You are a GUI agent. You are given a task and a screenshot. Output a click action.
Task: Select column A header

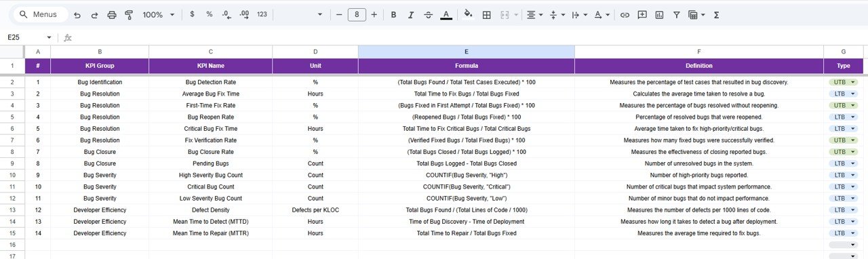point(38,52)
